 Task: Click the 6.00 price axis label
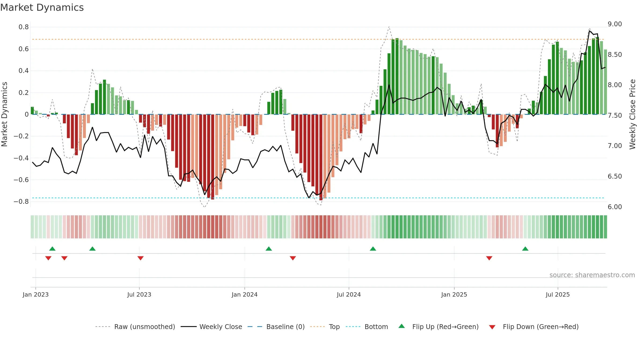point(615,207)
